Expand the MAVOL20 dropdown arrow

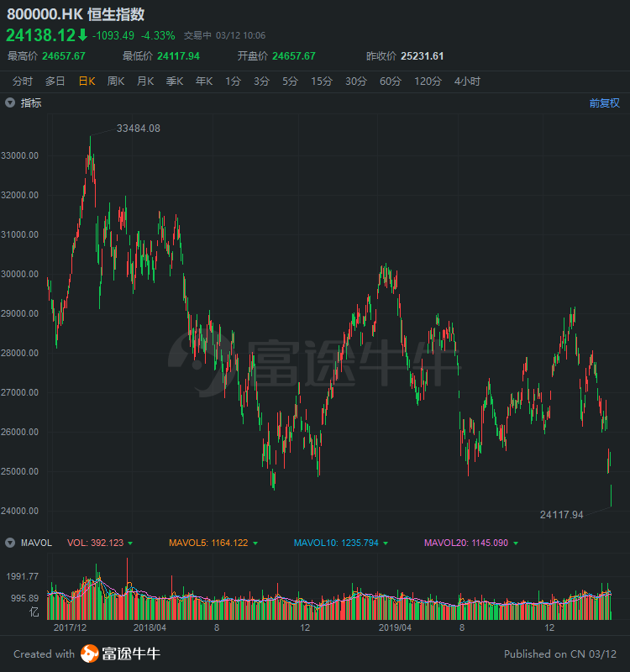coord(516,543)
